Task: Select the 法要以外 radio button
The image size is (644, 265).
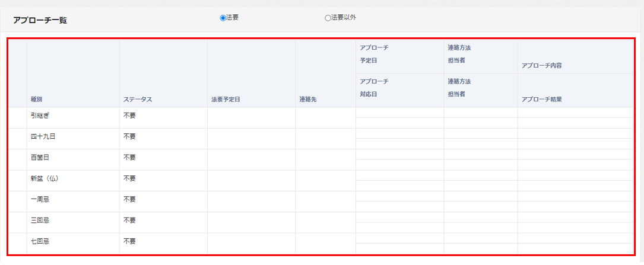Action: click(328, 18)
